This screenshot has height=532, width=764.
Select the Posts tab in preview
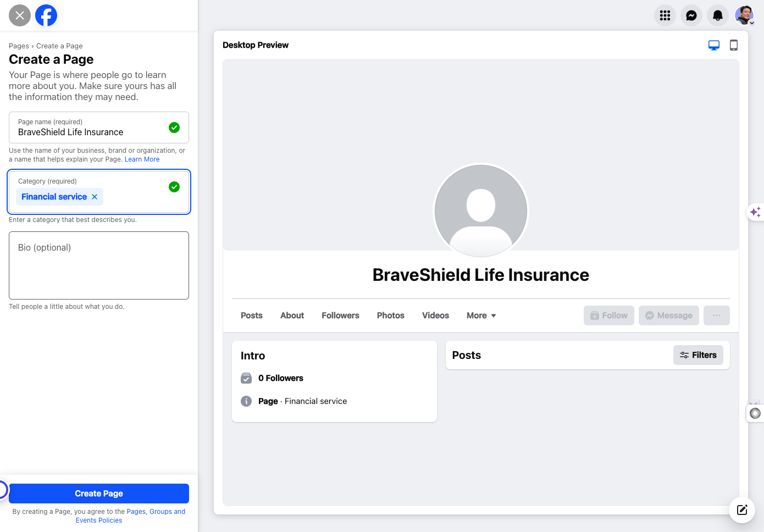pyautogui.click(x=252, y=315)
